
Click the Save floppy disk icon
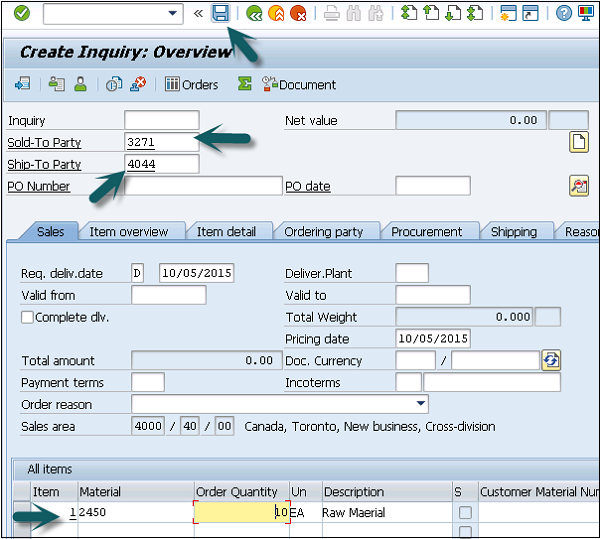[x=221, y=13]
